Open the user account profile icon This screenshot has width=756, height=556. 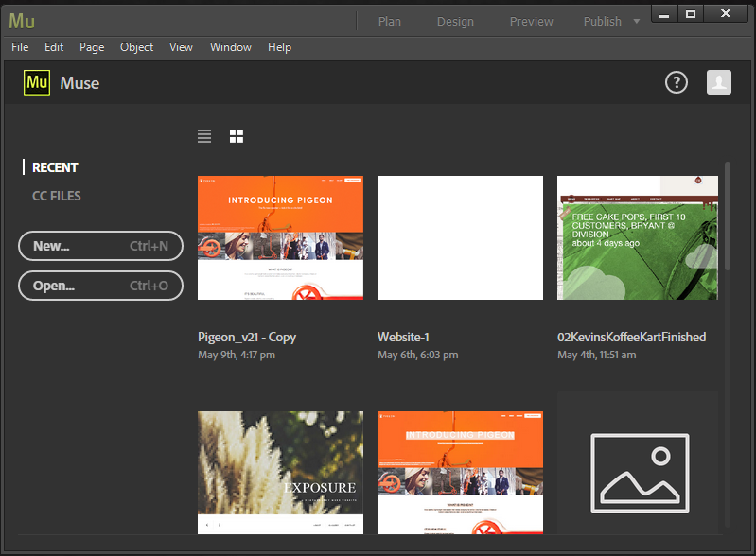tap(719, 82)
